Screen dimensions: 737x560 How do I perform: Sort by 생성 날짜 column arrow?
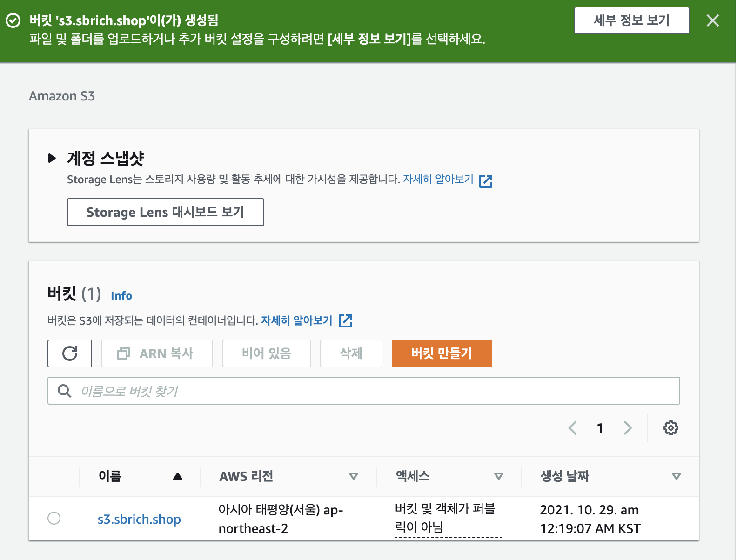click(677, 476)
